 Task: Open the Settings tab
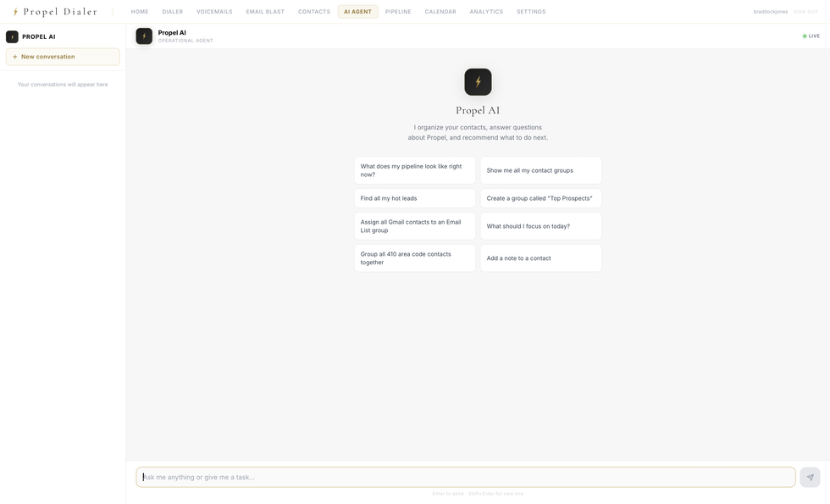531,12
